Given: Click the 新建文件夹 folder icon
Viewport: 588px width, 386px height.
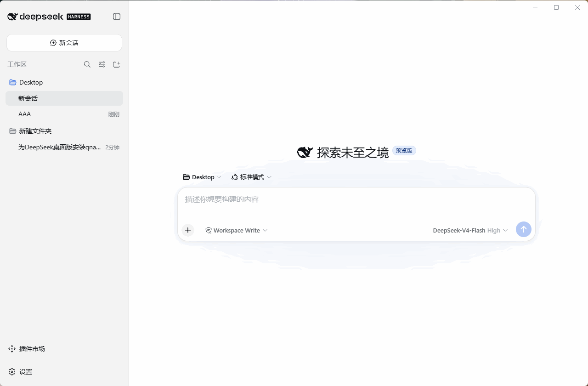Looking at the screenshot, I should (13, 131).
